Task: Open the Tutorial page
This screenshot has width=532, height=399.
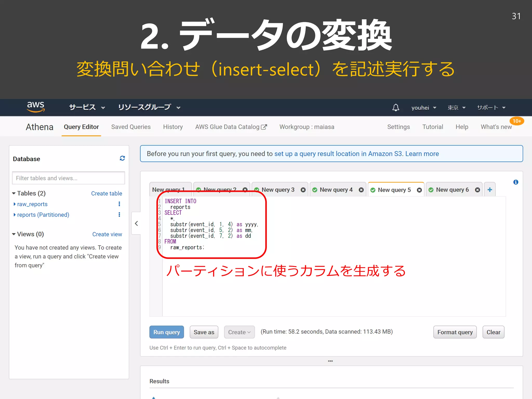Action: (433, 127)
